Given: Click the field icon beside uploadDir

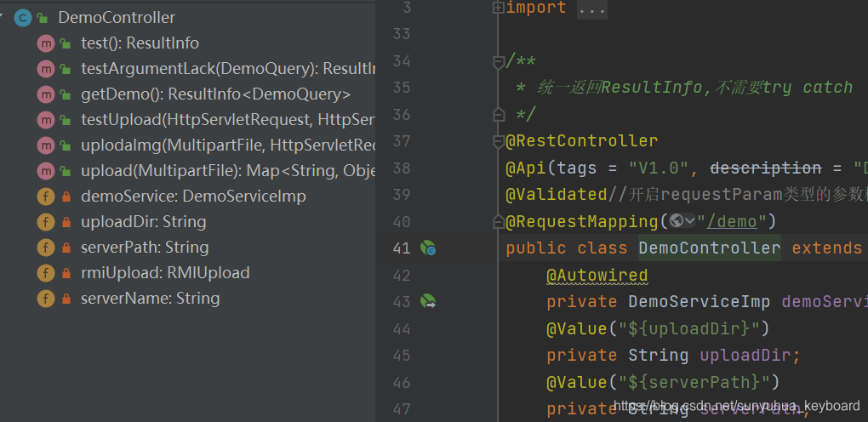Looking at the screenshot, I should pyautogui.click(x=45, y=222).
